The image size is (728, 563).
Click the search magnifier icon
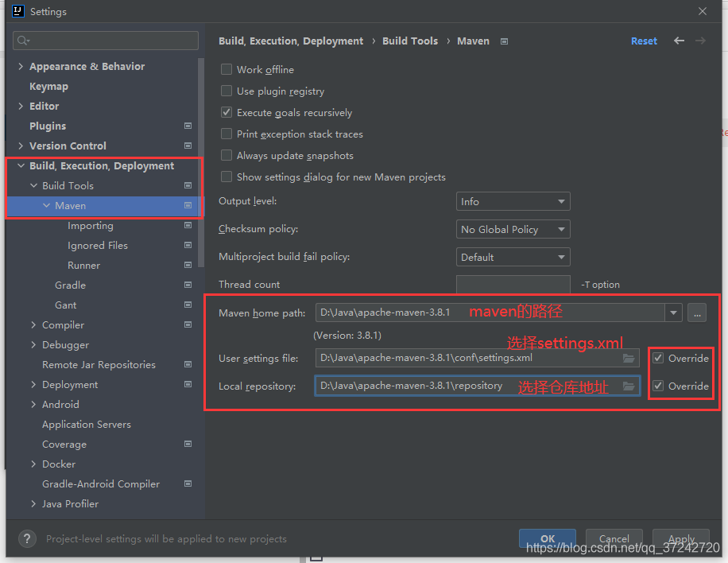coord(23,41)
